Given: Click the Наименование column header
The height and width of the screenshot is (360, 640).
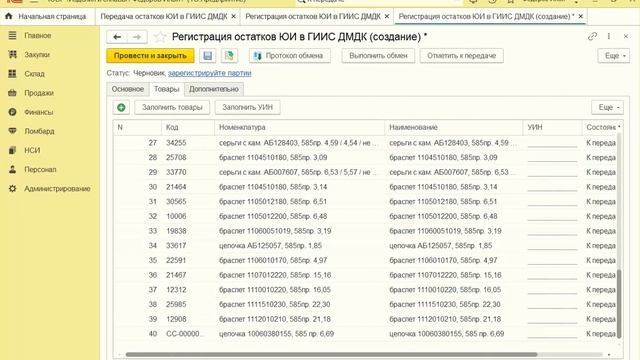Looking at the screenshot, I should tap(453, 127).
